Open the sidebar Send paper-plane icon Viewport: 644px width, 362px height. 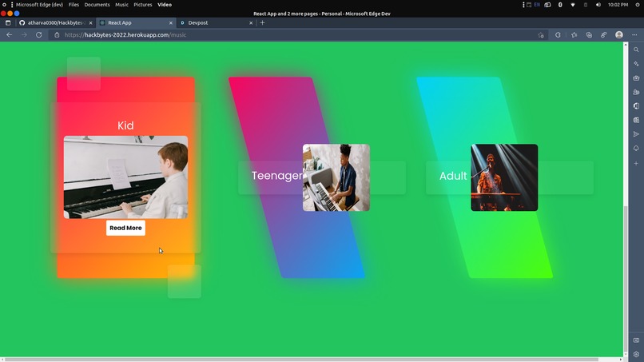pos(636,134)
